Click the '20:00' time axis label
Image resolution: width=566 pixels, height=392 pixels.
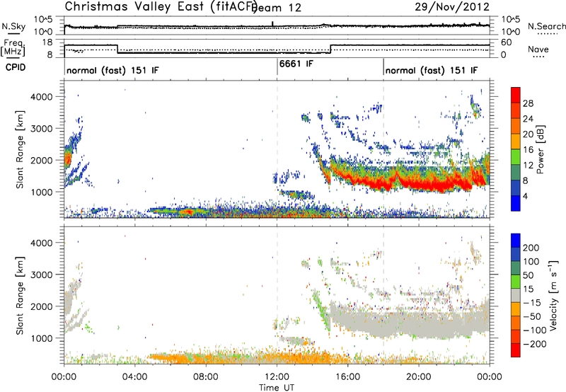click(x=419, y=377)
